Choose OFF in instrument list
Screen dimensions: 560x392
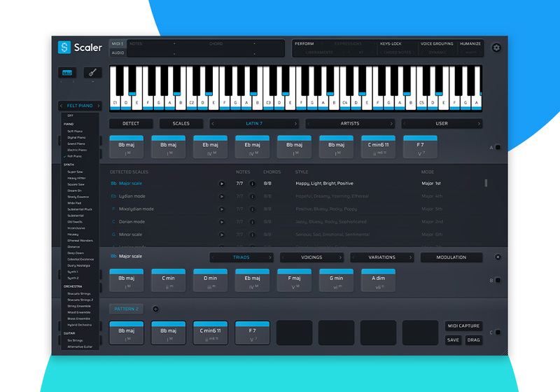pos(71,115)
